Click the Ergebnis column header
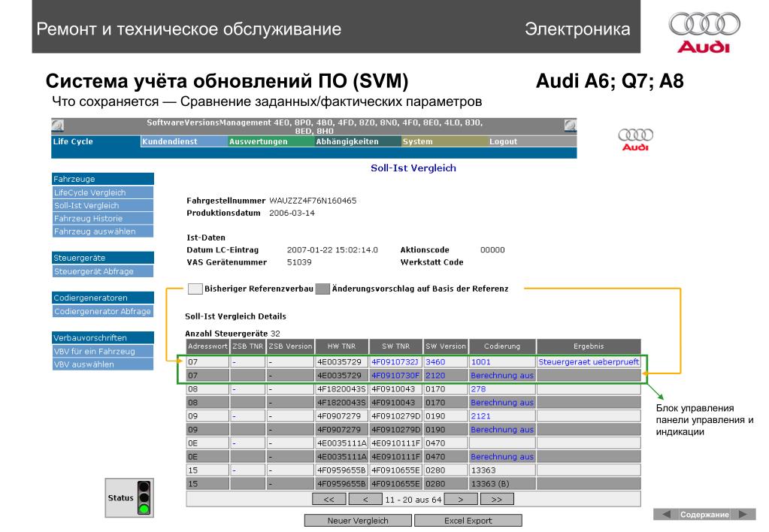 589,346
